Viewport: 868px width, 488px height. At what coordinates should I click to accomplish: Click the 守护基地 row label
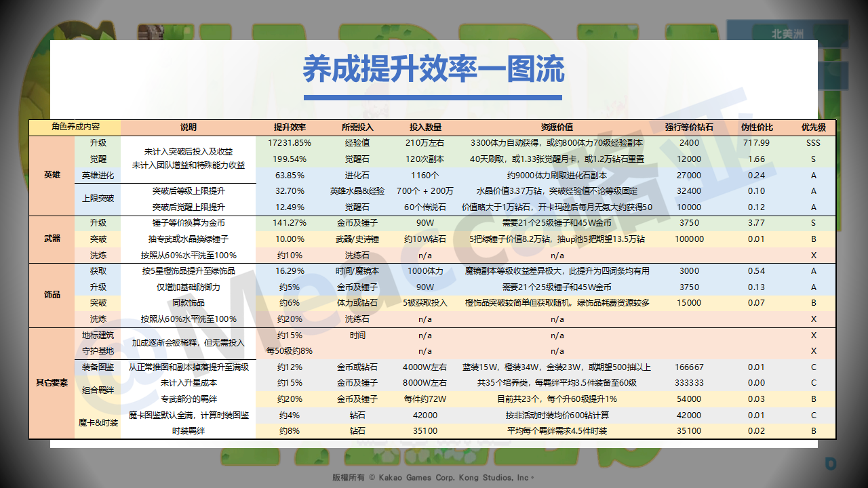coord(98,351)
